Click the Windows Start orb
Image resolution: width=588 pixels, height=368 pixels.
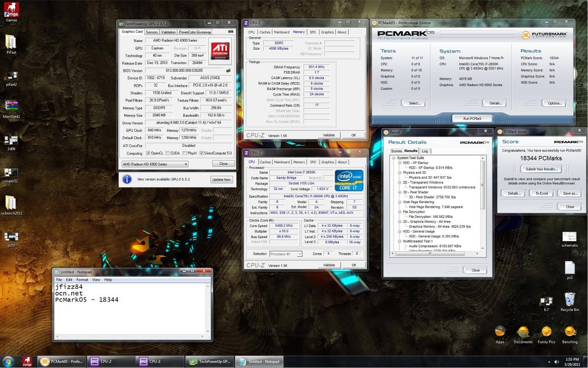point(8,361)
